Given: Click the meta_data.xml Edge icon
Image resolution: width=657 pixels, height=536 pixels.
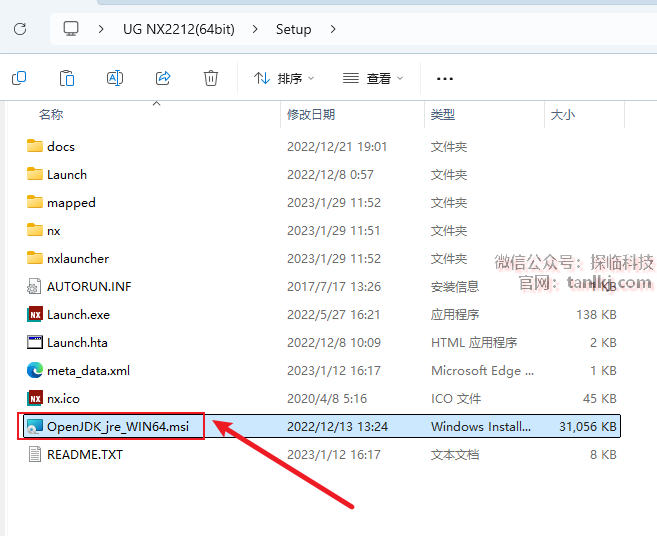Looking at the screenshot, I should pos(35,370).
